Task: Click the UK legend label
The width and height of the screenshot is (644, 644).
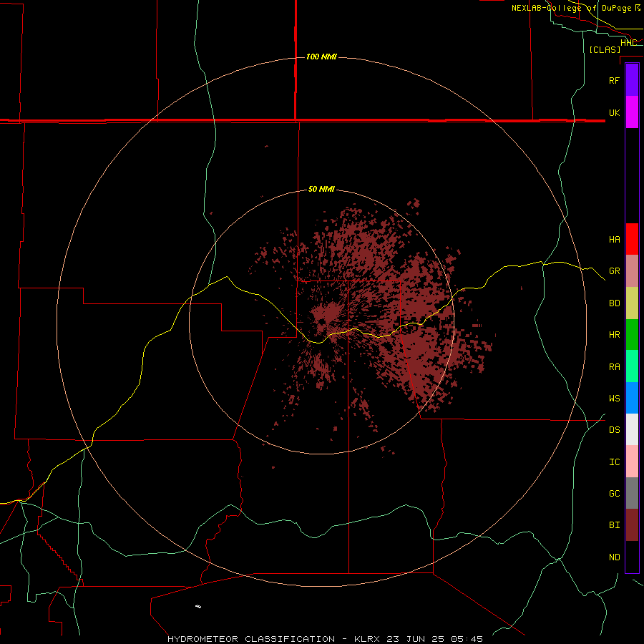Action: coord(614,112)
